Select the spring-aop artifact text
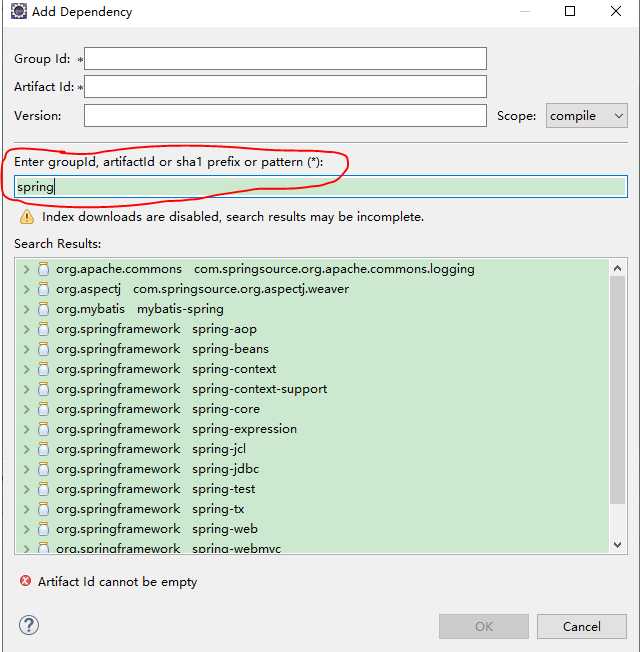640x652 pixels. [224, 329]
